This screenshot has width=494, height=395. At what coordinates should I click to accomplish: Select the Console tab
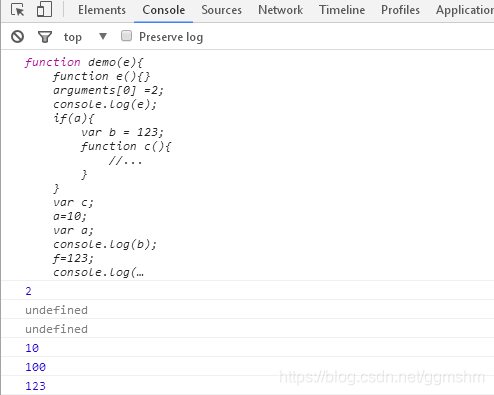163,10
